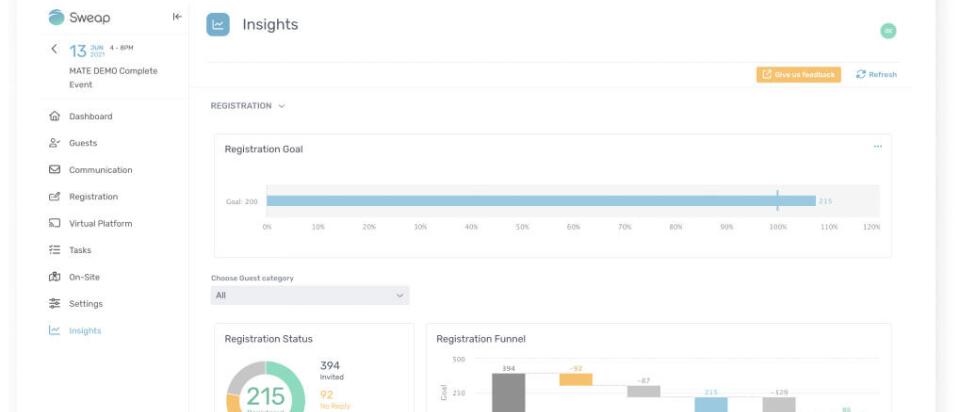Click the Tasks checklist icon
This screenshot has height=412, width=960.
coord(55,250)
